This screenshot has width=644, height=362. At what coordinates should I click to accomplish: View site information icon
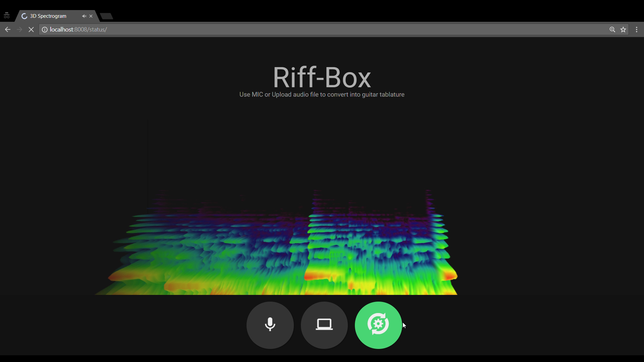click(x=45, y=29)
